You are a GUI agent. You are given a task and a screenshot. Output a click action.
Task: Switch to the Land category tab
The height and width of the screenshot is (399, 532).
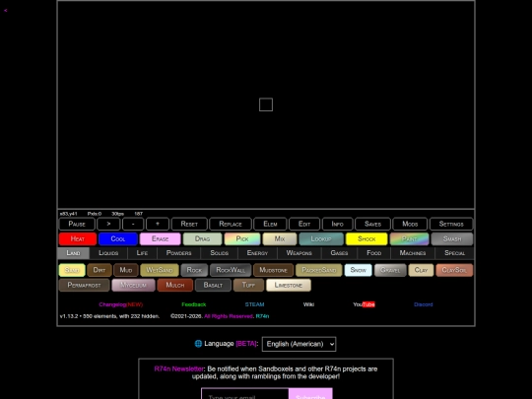pyautogui.click(x=73, y=253)
